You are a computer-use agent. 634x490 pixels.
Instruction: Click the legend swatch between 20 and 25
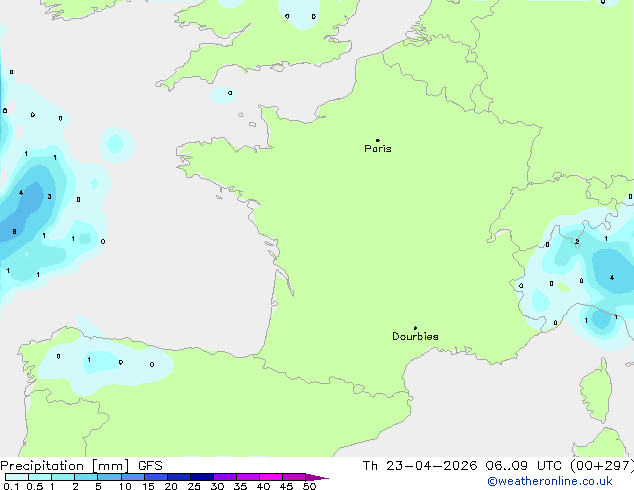pyautogui.click(x=179, y=477)
